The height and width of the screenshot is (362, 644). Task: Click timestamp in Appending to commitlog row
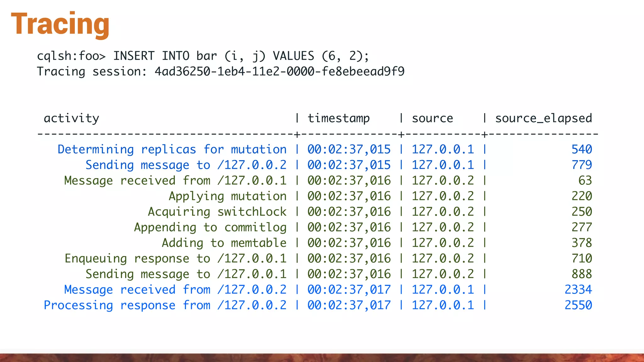point(349,227)
